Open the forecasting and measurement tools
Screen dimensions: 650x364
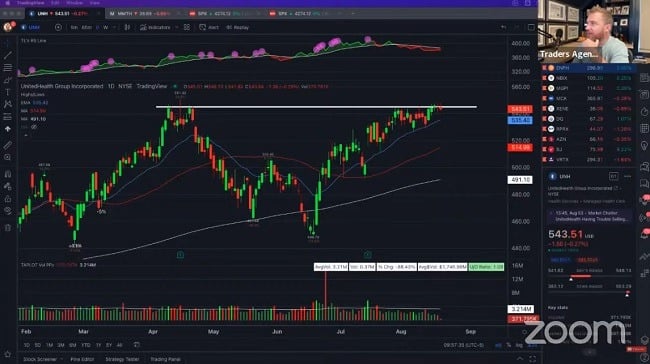(x=7, y=117)
